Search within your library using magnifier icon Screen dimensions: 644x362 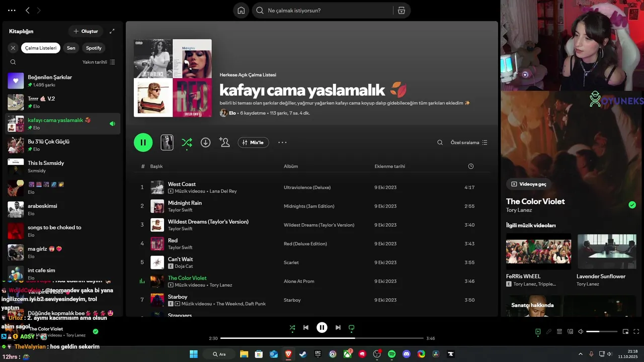point(13,62)
